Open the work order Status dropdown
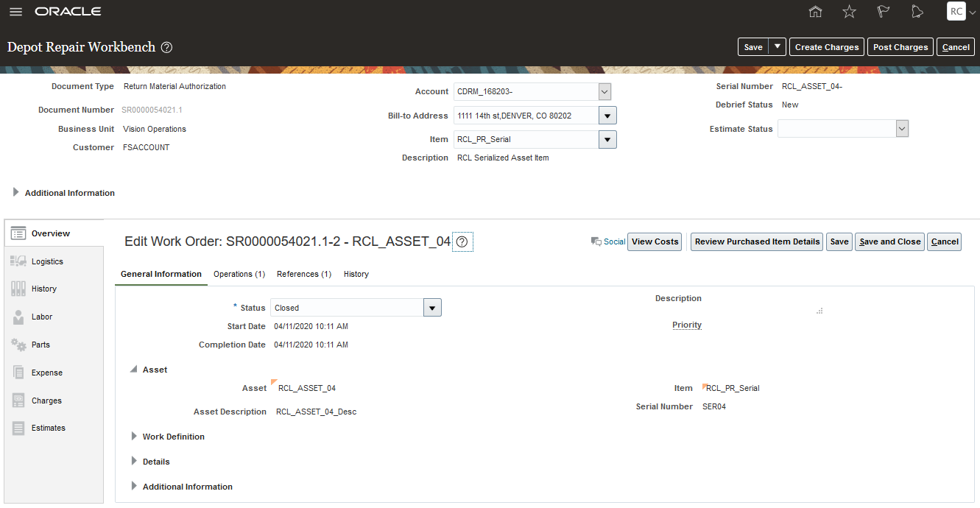The image size is (980, 508). coord(432,308)
